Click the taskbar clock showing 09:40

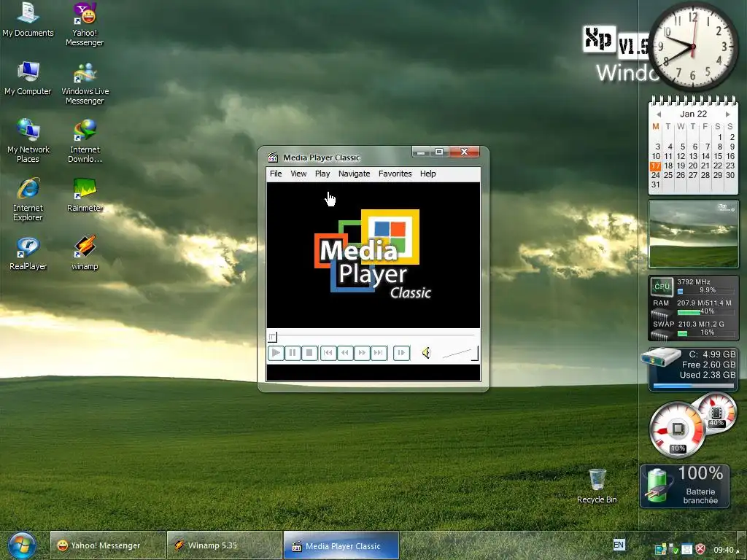pyautogui.click(x=723, y=550)
